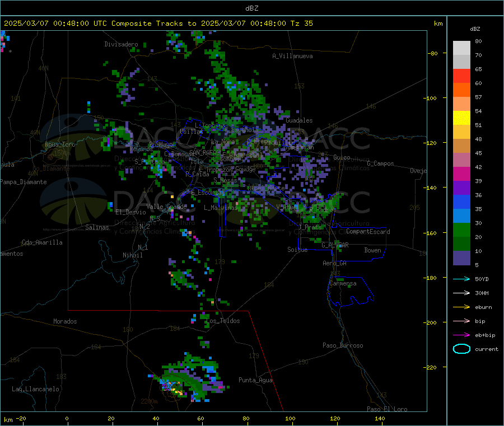Pick the 20 dBZ green color swatch
This screenshot has height=426, width=504.
click(x=461, y=230)
